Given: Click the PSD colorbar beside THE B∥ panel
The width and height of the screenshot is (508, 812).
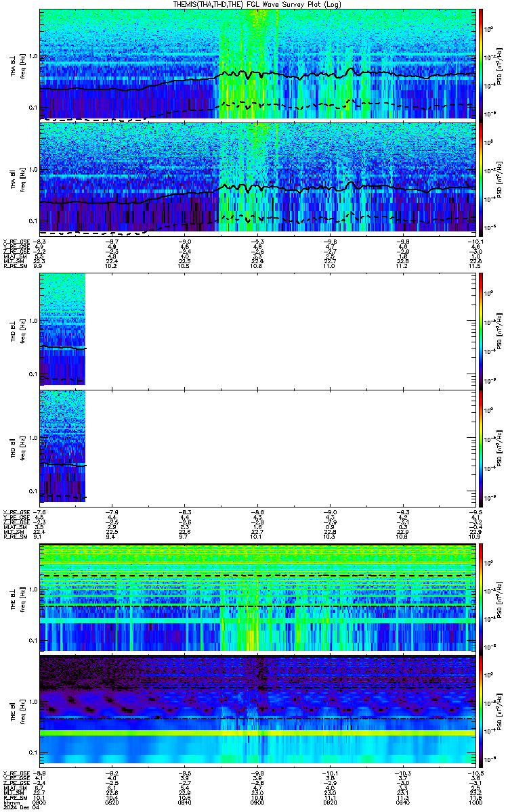Looking at the screenshot, I should click(x=481, y=710).
